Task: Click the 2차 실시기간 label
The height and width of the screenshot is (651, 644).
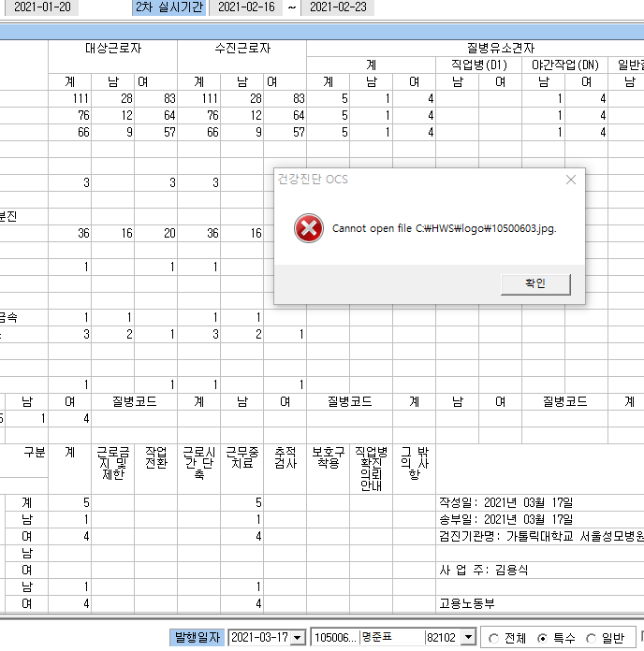Action: (x=169, y=7)
